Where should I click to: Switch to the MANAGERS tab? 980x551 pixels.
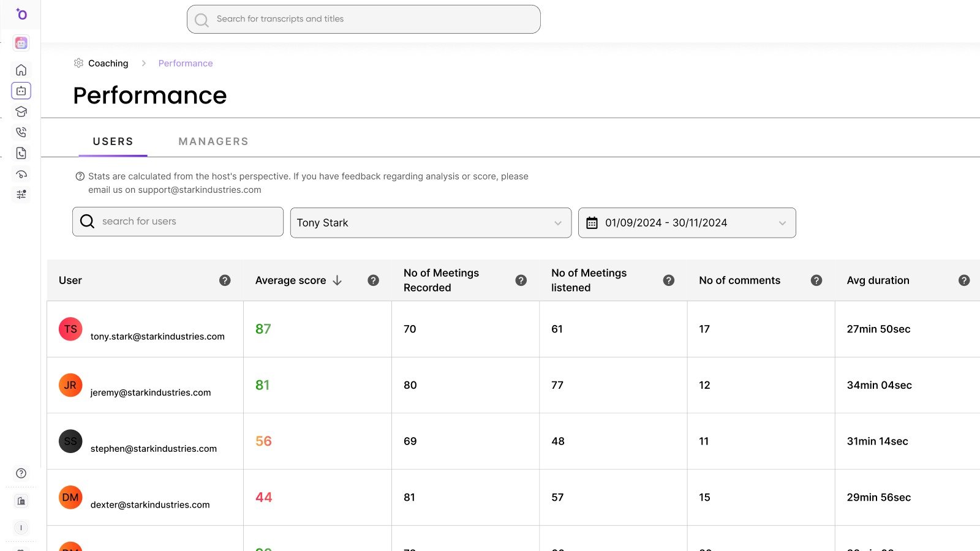213,141
